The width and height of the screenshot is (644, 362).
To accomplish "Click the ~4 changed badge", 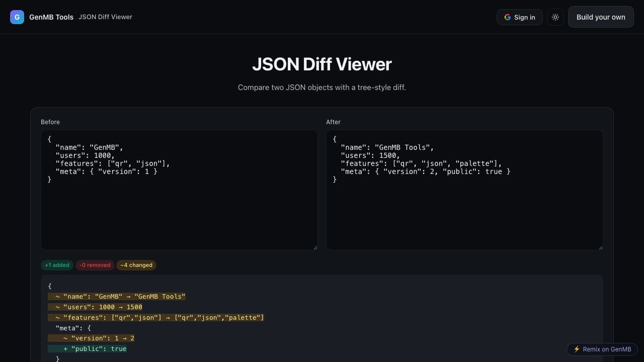I will pyautogui.click(x=136, y=265).
